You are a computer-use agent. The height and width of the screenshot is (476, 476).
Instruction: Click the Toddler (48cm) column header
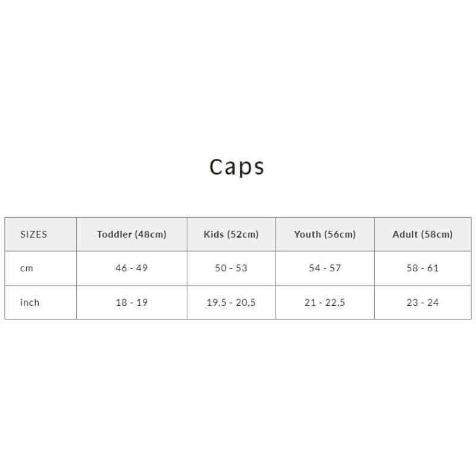131,234
